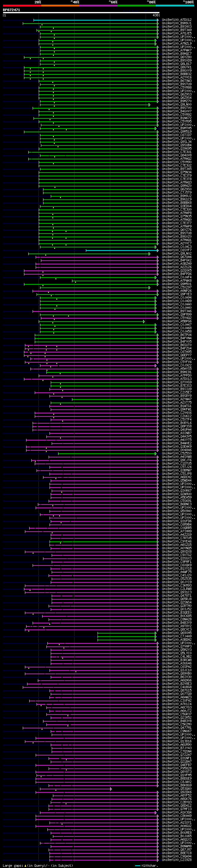Click the red ~20% identity legend bar

pyautogui.click(x=22, y=6)
